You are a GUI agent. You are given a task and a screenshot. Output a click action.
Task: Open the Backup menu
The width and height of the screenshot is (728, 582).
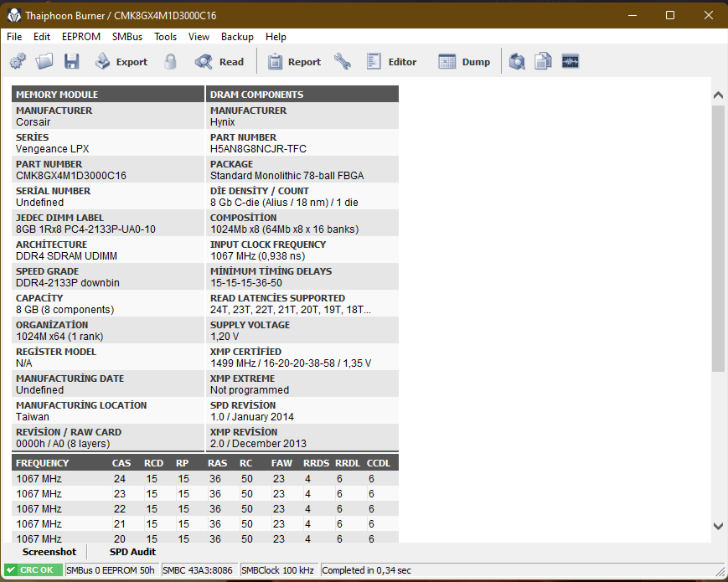pyautogui.click(x=237, y=37)
